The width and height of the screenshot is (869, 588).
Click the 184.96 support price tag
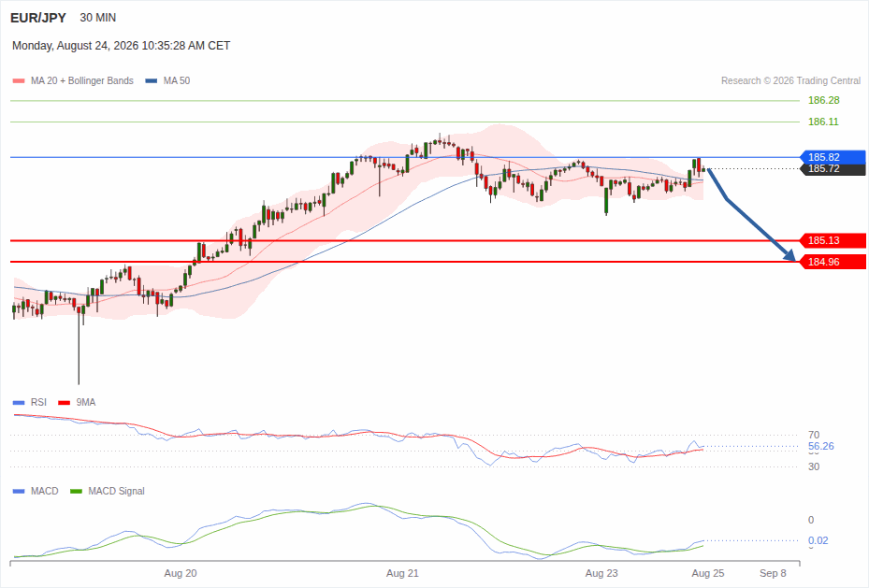[x=833, y=262]
